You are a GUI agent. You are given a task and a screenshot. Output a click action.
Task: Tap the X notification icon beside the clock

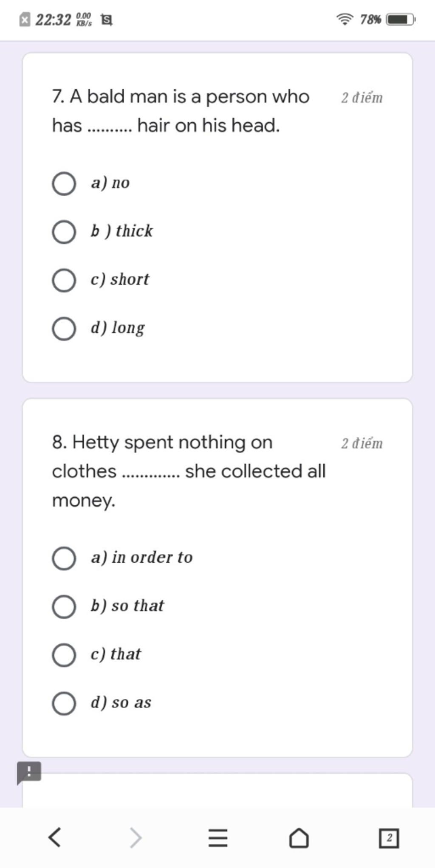(x=25, y=20)
